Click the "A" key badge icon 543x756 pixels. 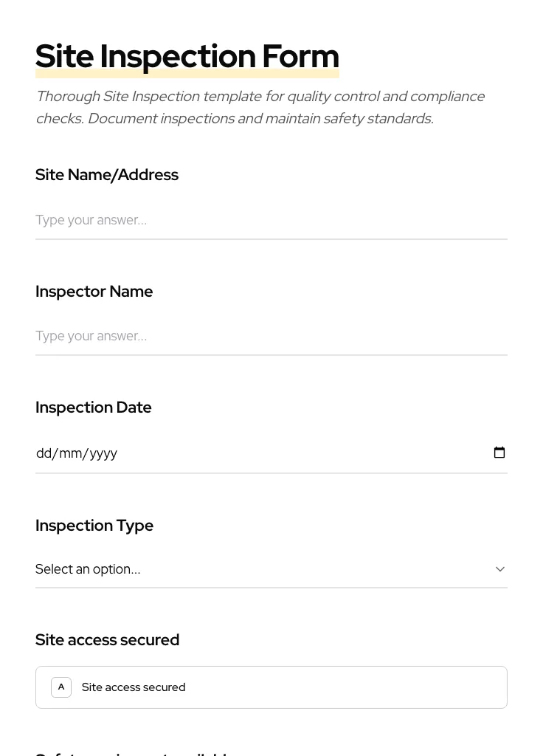61,687
